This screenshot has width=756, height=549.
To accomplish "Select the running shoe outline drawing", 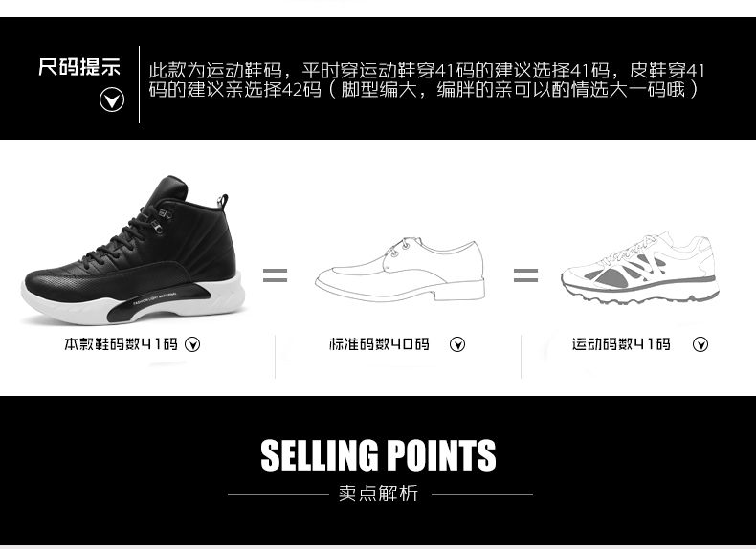I will point(640,268).
